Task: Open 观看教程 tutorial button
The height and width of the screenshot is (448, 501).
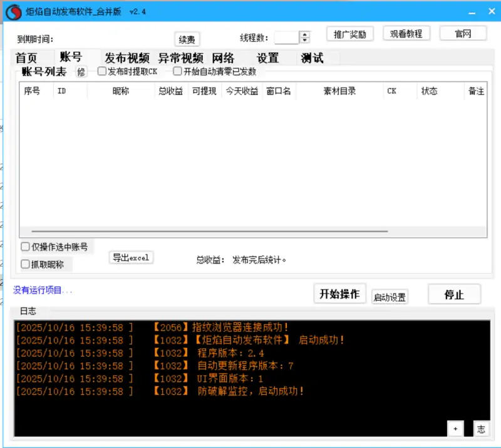Action: [406, 34]
